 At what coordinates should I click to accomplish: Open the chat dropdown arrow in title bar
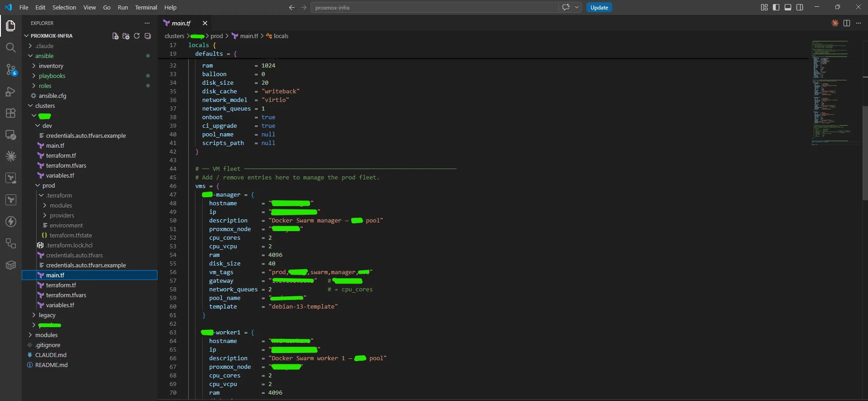coord(577,7)
